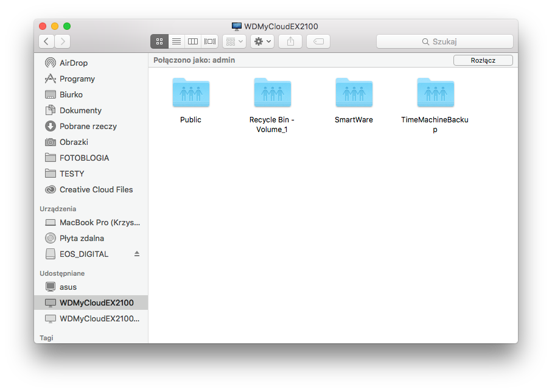Image resolution: width=552 pixels, height=392 pixels.
Task: Open the TESTY sidebar folder
Action: pyautogui.click(x=91, y=174)
